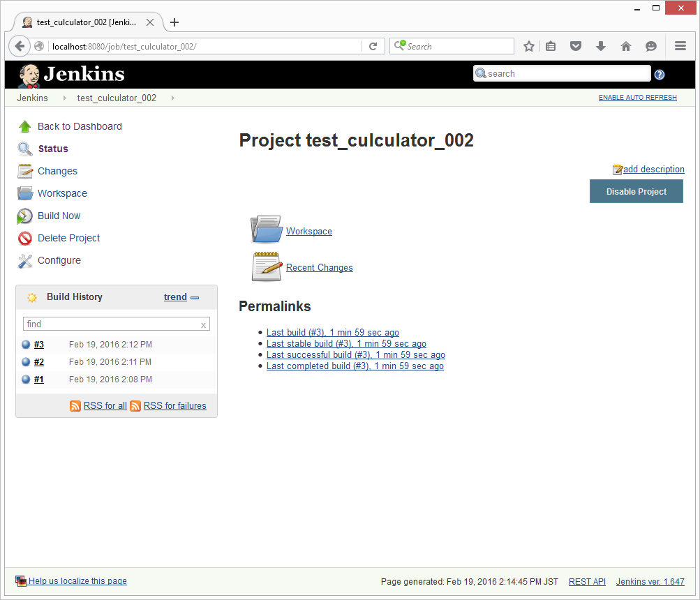Open Workspace in the side menu
Screen dimensions: 700x600
tap(62, 194)
